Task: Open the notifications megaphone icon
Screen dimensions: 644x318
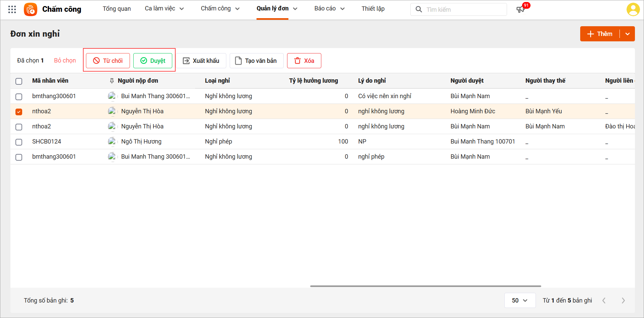Action: [520, 9]
